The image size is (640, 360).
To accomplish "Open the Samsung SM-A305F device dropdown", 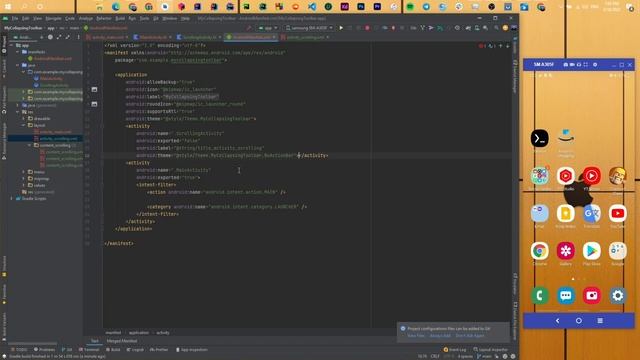I will tap(309, 28).
